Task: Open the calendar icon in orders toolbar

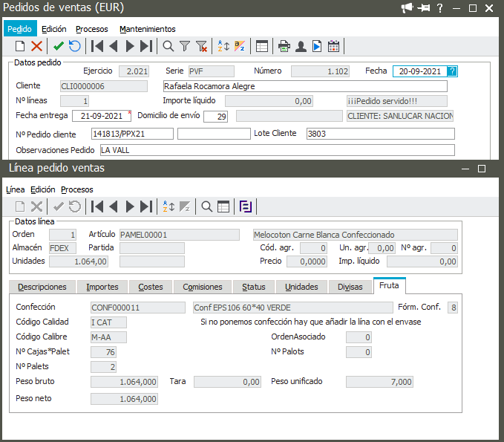Action: (334, 46)
